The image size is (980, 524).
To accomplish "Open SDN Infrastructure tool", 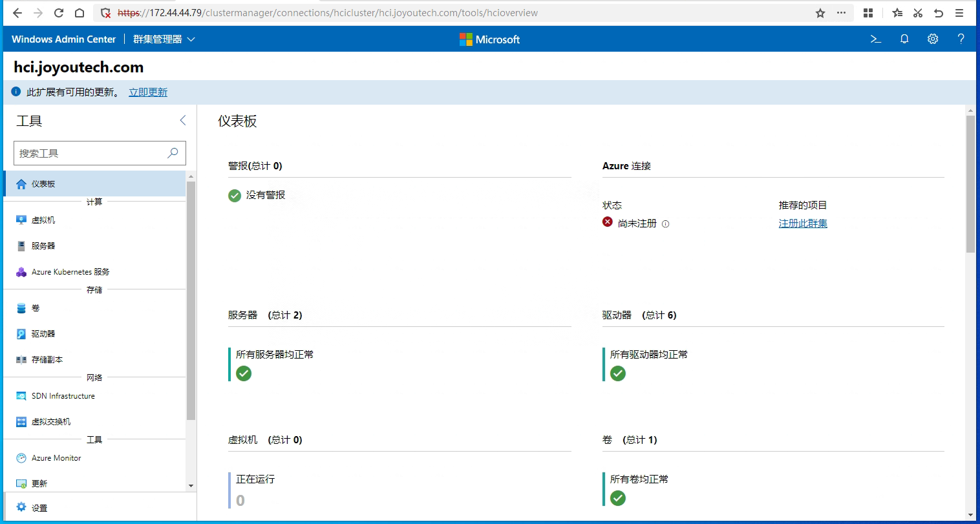I will coord(94,396).
